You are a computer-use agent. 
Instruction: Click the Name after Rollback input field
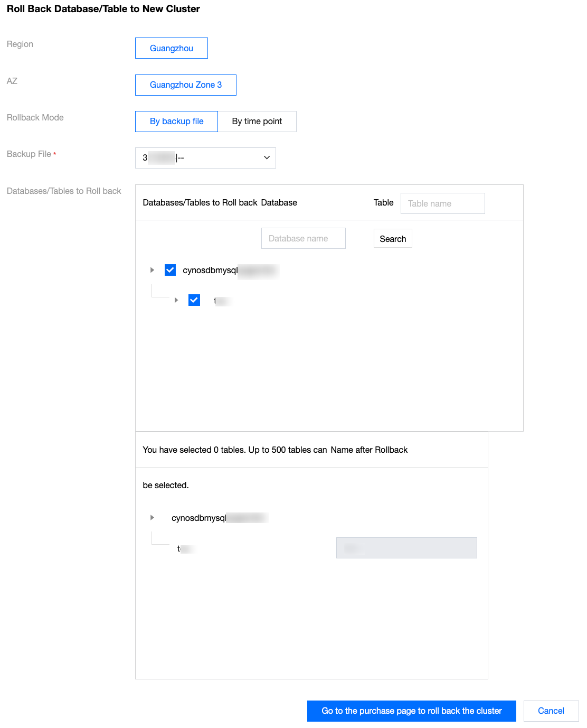coord(406,548)
